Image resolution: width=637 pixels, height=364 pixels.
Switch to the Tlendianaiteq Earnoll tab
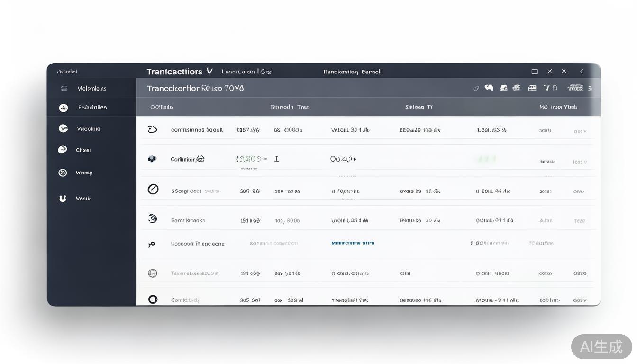coord(352,72)
